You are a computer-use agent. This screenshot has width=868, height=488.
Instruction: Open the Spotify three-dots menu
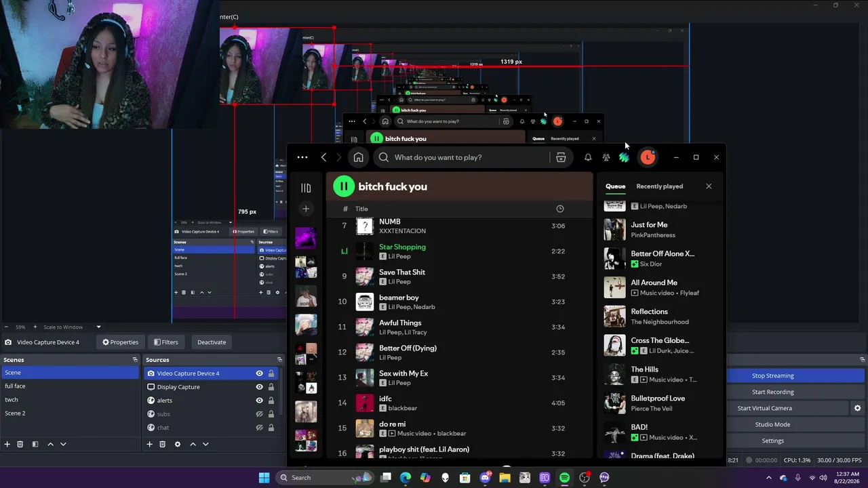coord(302,157)
